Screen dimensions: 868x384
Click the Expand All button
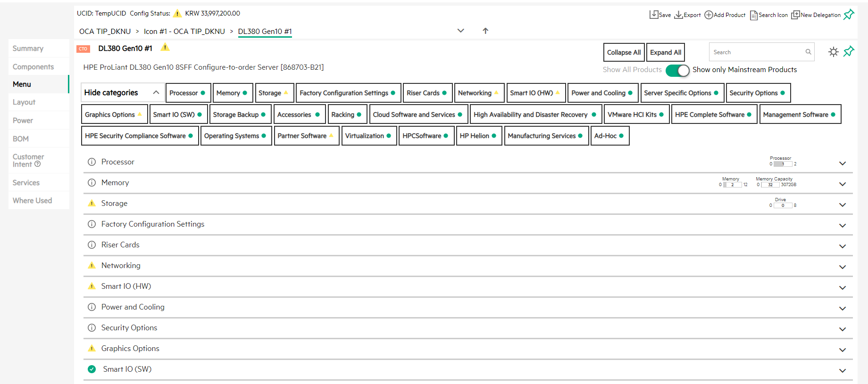pos(666,52)
